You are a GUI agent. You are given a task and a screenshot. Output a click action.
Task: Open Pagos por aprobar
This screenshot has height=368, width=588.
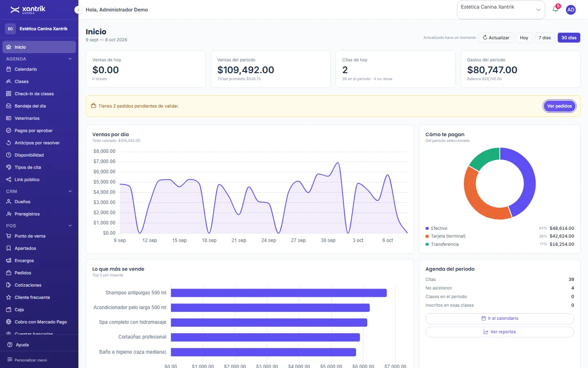click(39, 130)
